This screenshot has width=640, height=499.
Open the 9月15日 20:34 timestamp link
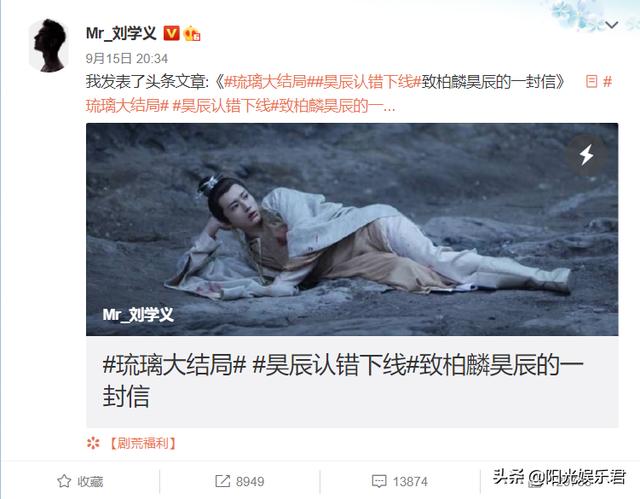pos(127,58)
